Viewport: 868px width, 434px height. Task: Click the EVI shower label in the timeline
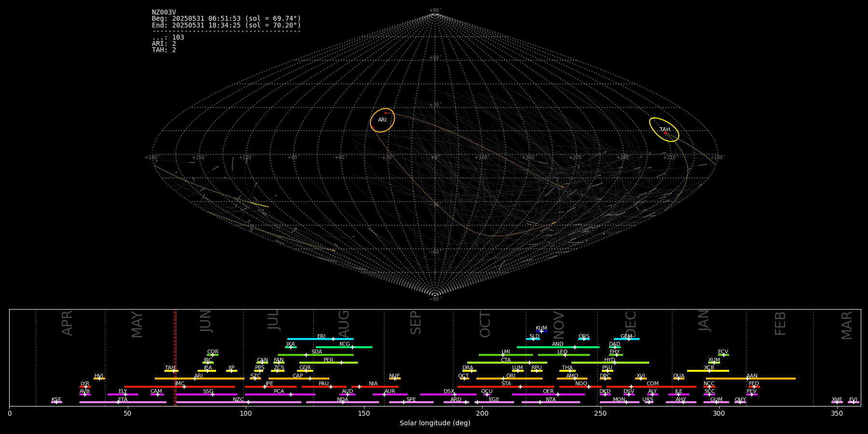click(x=853, y=400)
